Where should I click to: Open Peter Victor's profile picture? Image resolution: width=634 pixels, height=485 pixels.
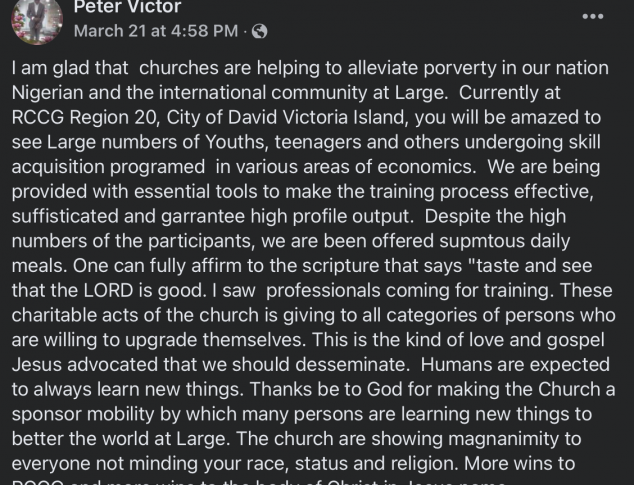coord(37,20)
